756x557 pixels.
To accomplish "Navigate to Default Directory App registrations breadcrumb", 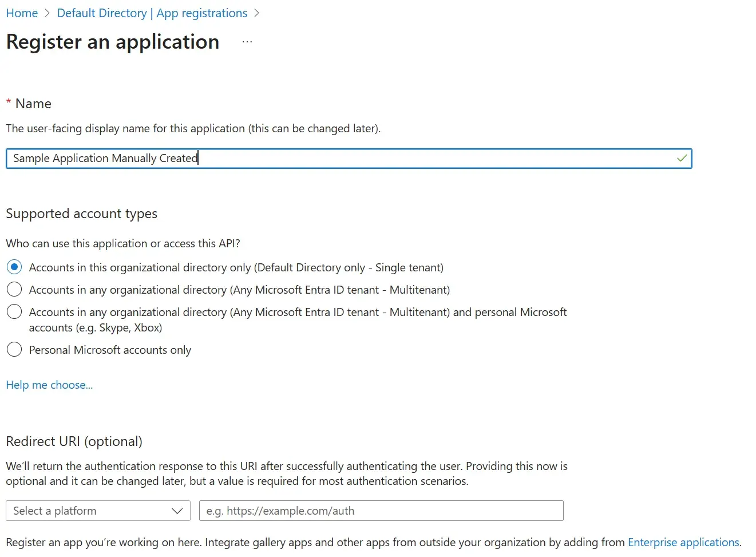I will (152, 13).
